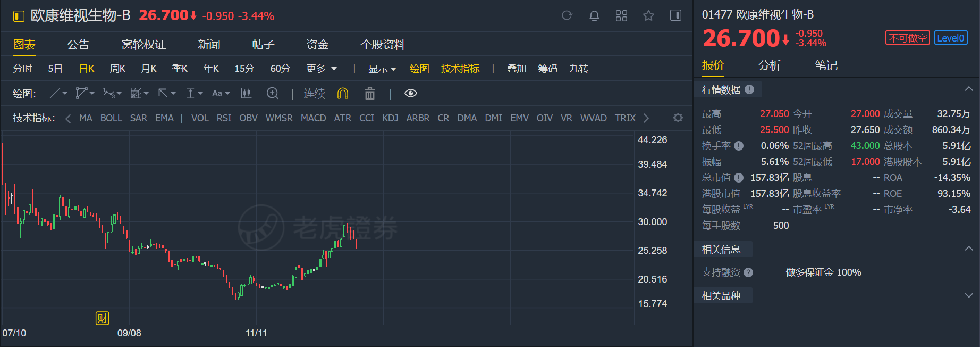
Task: Toggle the 叠加 overlay option
Action: 517,68
